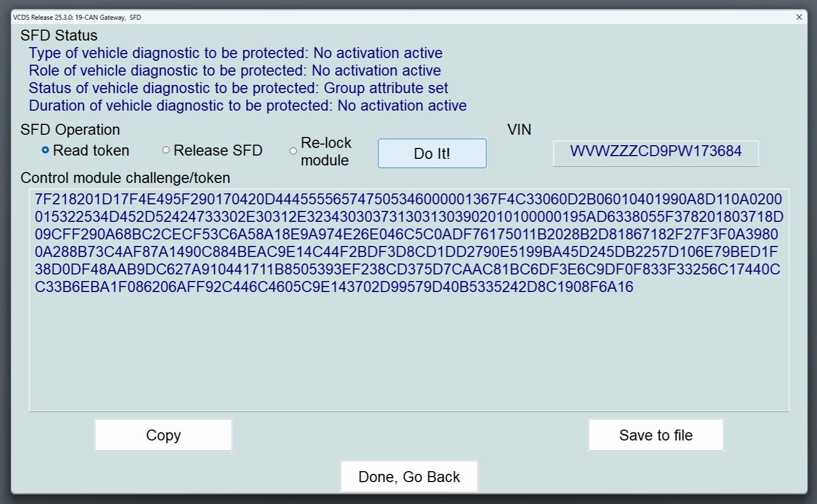
Task: Click Save to file button
Action: (656, 435)
